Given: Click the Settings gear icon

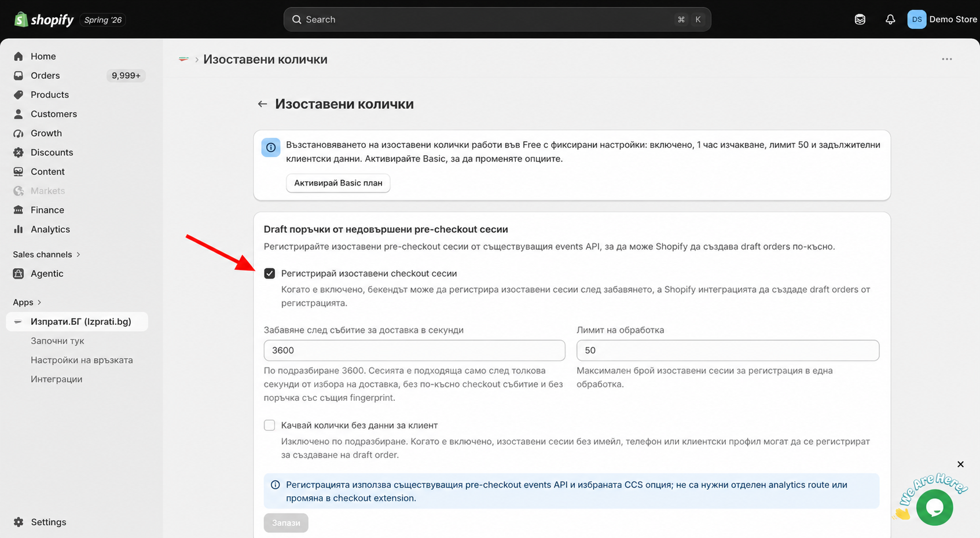Looking at the screenshot, I should [x=19, y=522].
